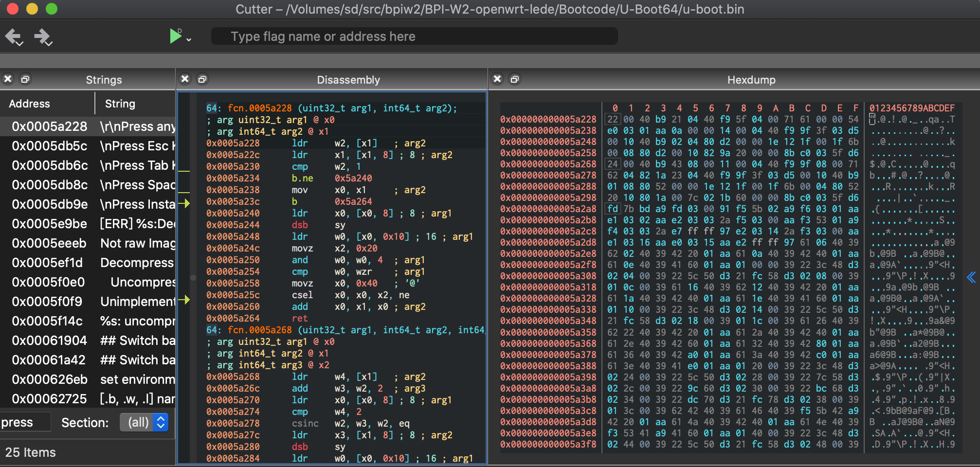Open the debug options chevron next to play

pyautogui.click(x=189, y=39)
